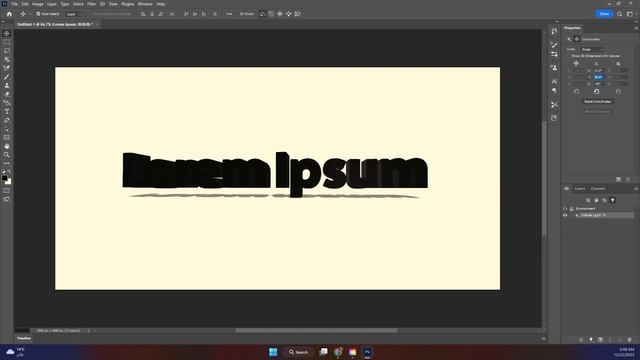Reset scale icon in Coordinates panel
The image size is (640, 360).
tap(618, 91)
